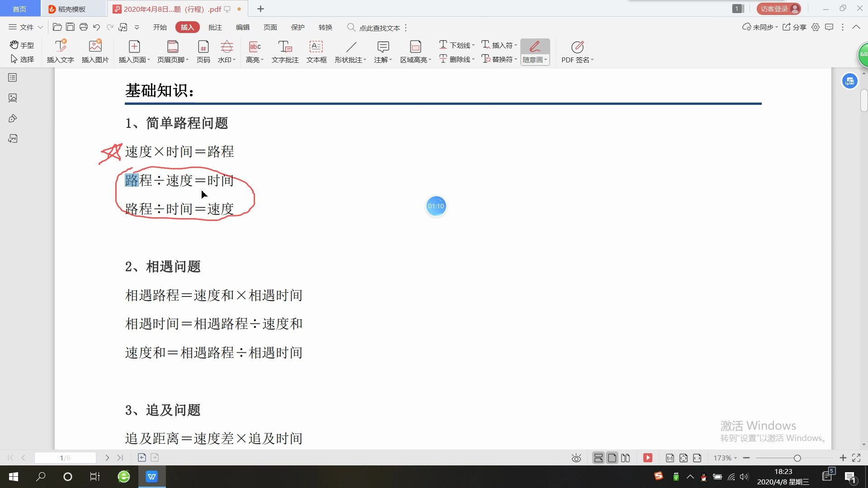Click the Print icon
Viewport: 868px width, 488px height.
84,27
